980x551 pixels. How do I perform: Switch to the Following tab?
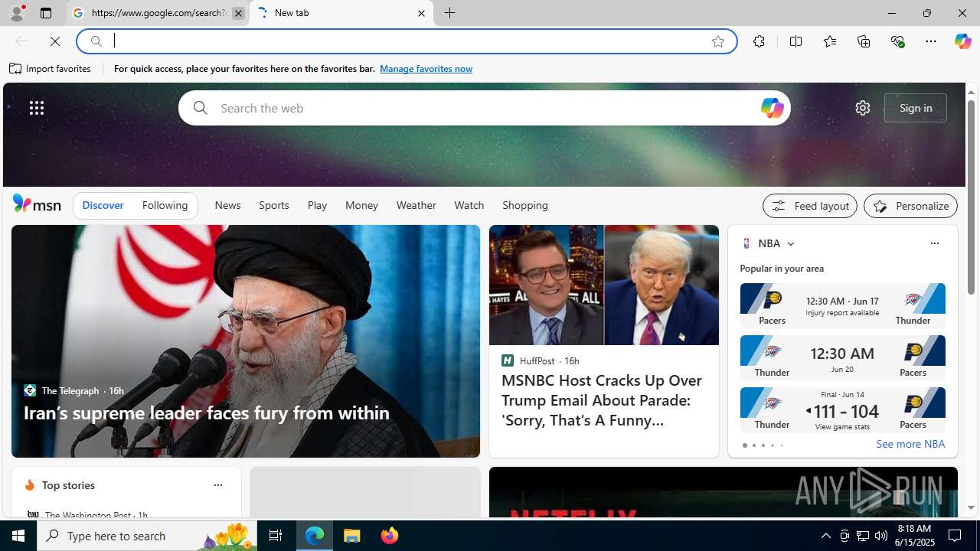point(165,205)
